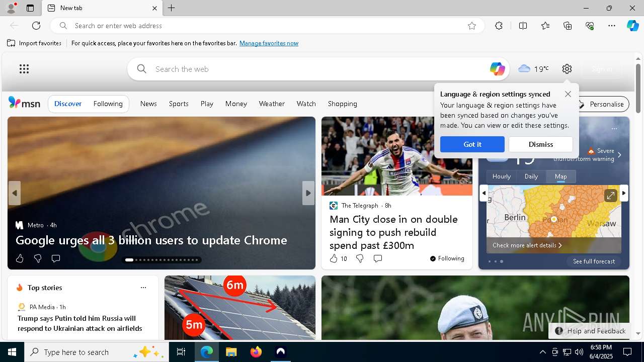Select Map forecast tab

point(560,176)
